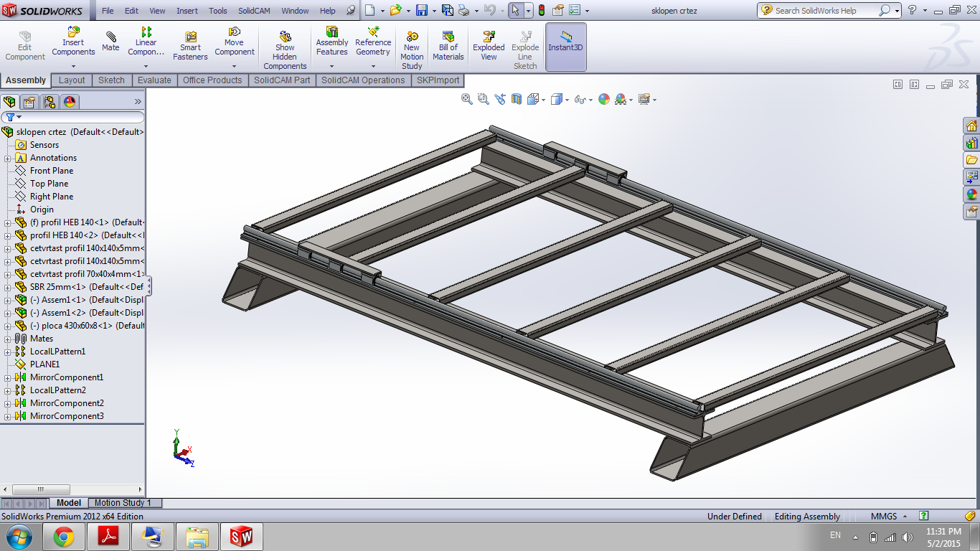Open the Insert Components dropdown arrow
980x551 pixels.
pos(73,66)
